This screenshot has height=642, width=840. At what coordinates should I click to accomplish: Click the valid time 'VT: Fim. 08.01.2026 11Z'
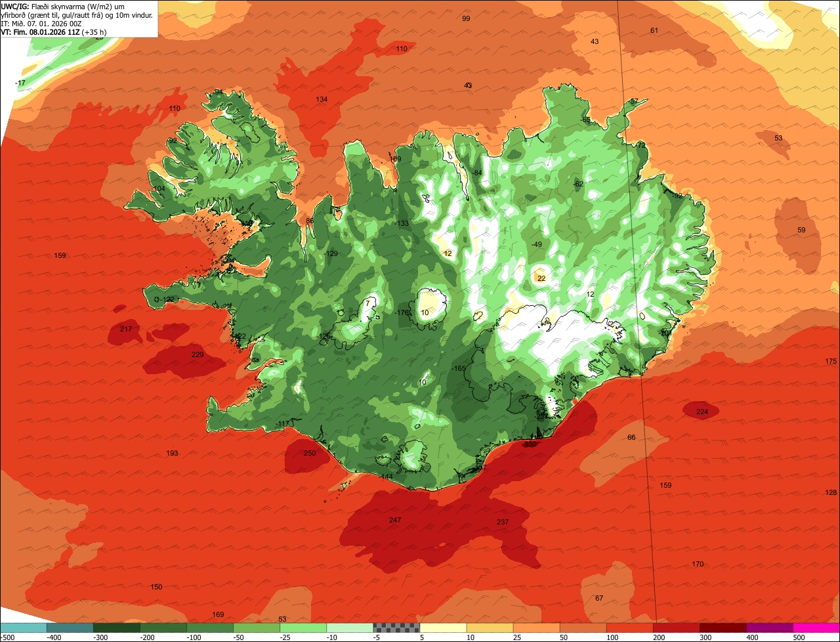(39, 32)
